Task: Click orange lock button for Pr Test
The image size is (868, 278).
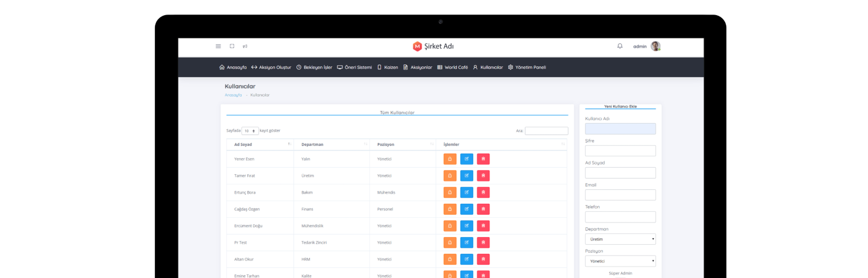Action: point(450,242)
